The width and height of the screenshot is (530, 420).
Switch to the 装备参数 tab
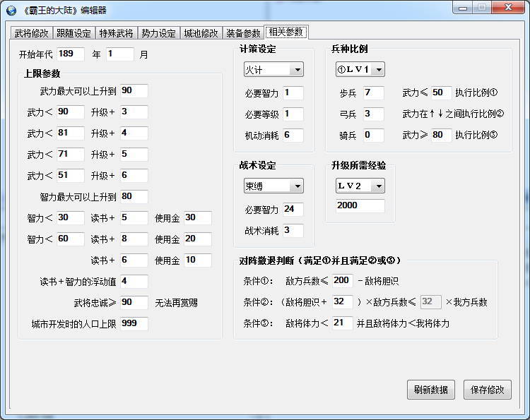(243, 33)
